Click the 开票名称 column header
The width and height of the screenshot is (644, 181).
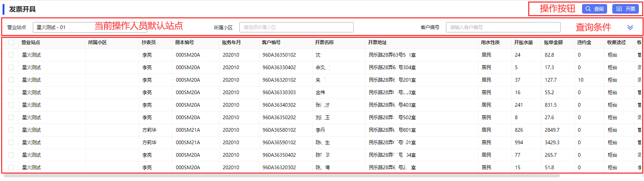(x=324, y=42)
